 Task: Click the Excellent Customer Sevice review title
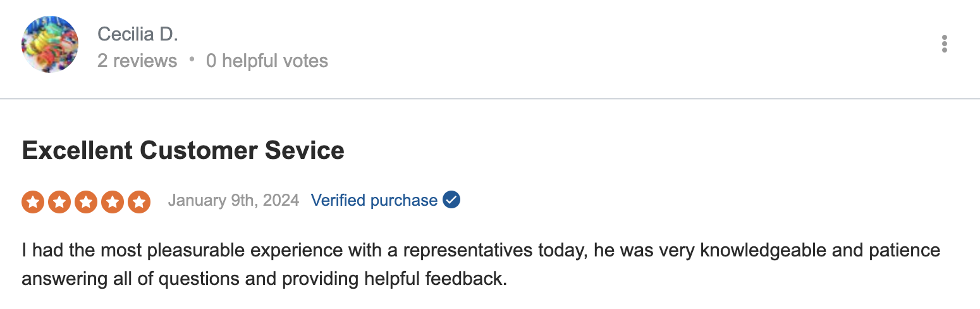pyautogui.click(x=183, y=150)
